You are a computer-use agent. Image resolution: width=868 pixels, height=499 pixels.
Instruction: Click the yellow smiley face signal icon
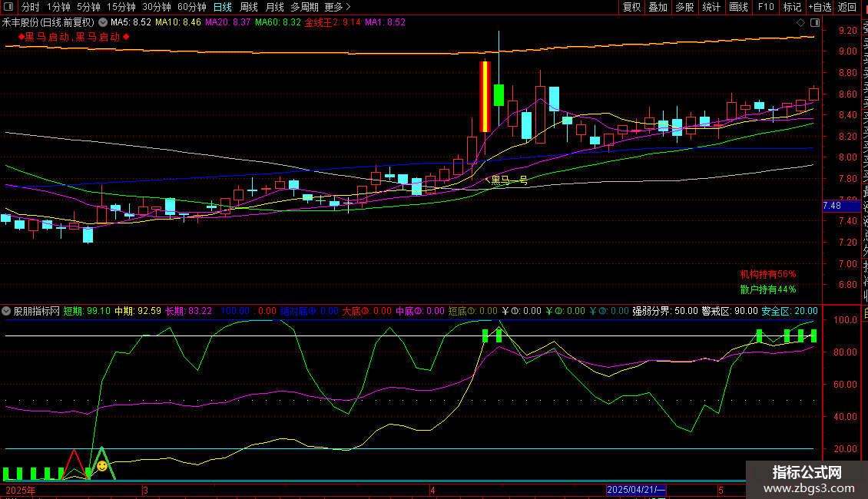tap(101, 466)
